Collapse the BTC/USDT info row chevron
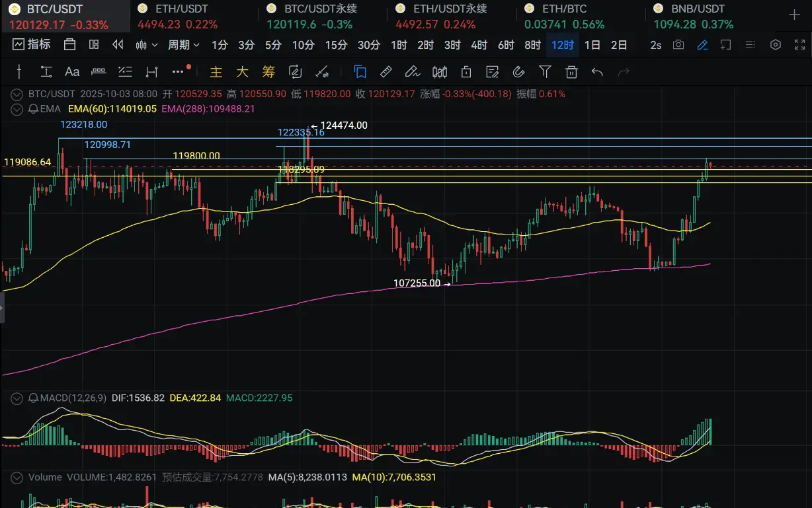This screenshot has height=508, width=812. point(18,94)
